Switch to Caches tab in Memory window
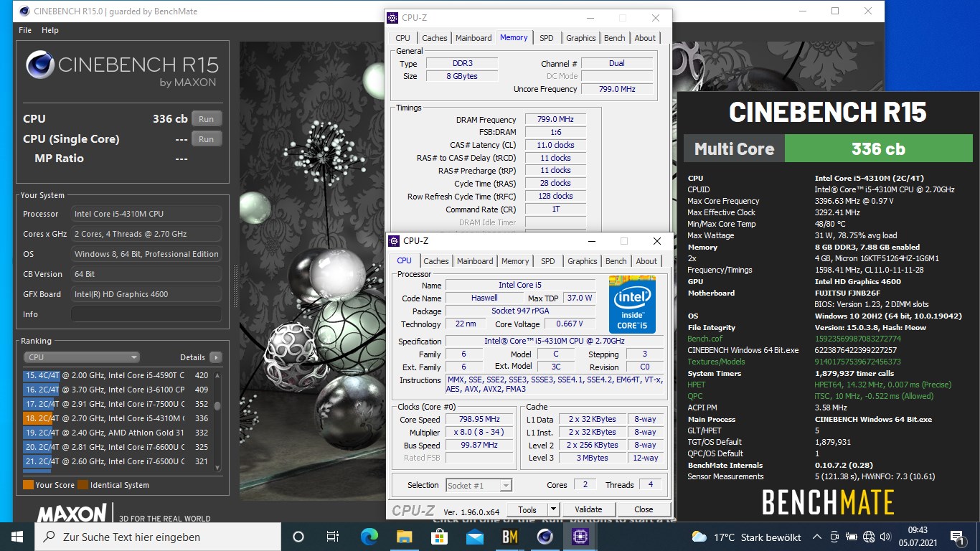Image resolution: width=980 pixels, height=551 pixels. [x=435, y=38]
